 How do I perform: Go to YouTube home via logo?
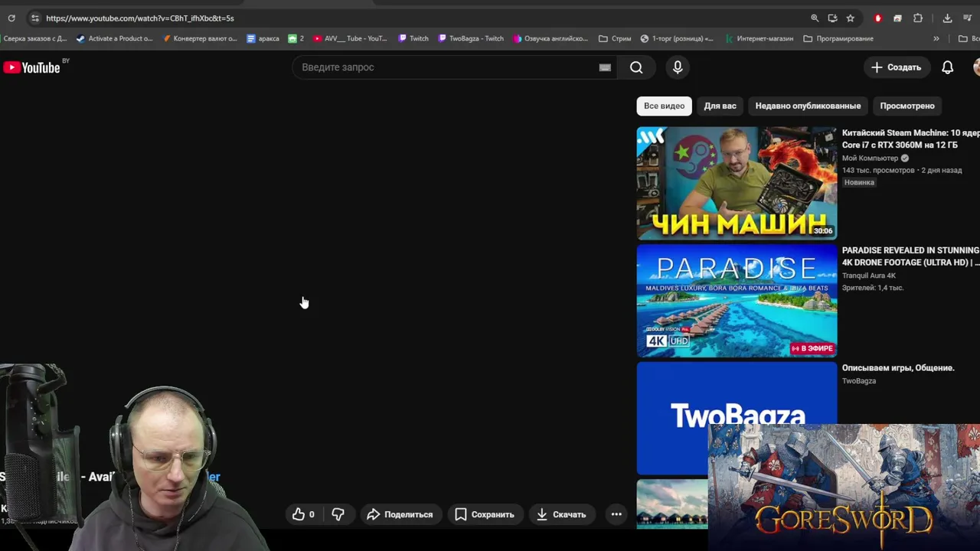(31, 67)
